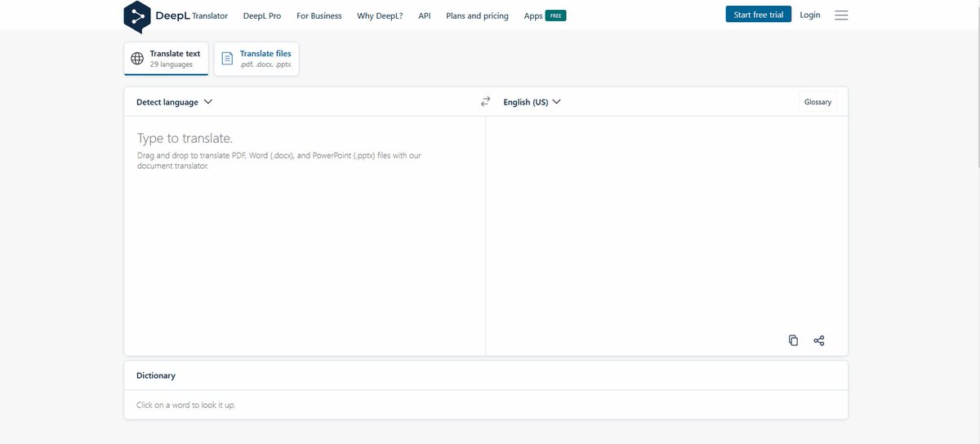Open the Detect language dropdown

[174, 102]
